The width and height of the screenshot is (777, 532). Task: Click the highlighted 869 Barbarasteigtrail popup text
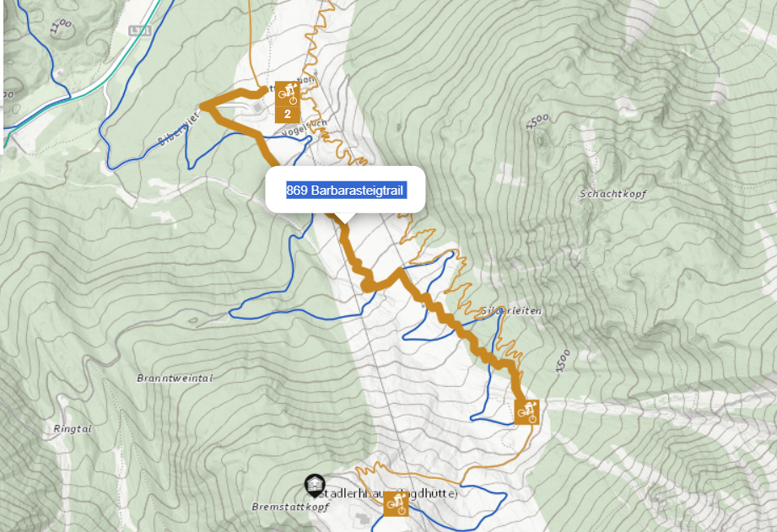347,191
